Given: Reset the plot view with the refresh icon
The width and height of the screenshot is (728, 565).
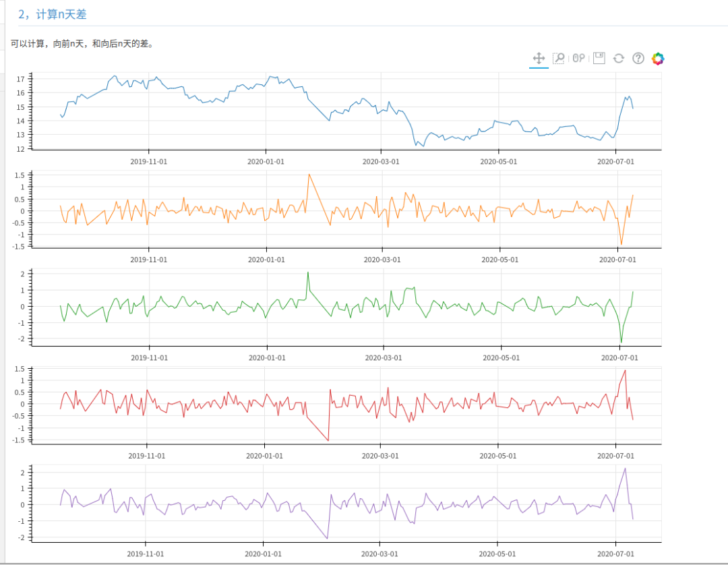Looking at the screenshot, I should tap(618, 59).
